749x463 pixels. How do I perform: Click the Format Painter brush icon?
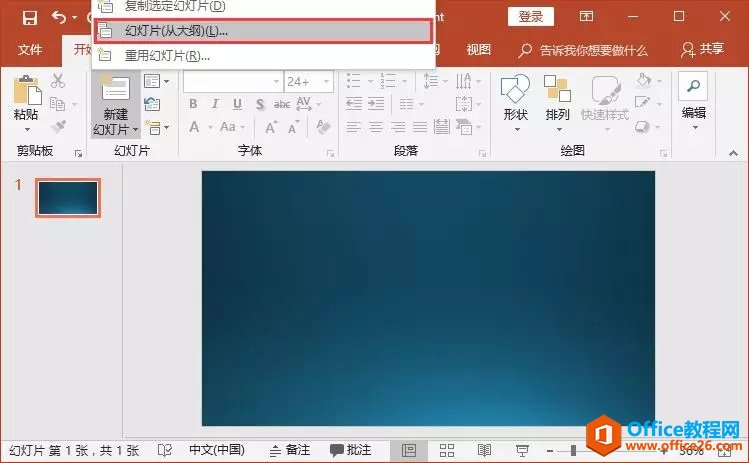coord(58,127)
